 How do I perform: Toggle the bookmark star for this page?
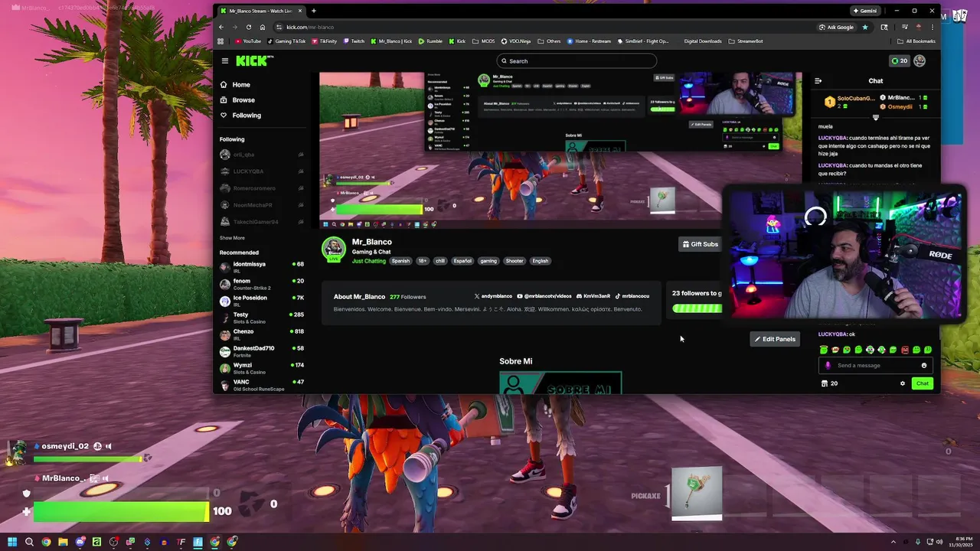pos(865,27)
